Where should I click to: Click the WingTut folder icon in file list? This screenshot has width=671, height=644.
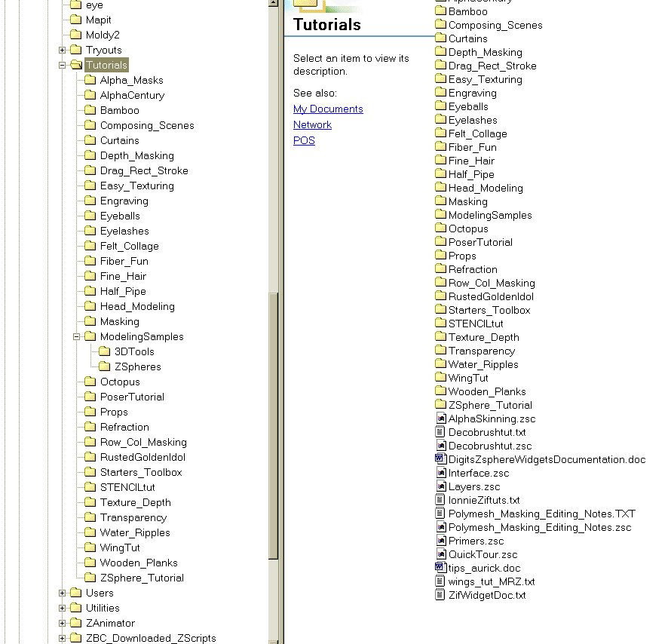(x=441, y=377)
